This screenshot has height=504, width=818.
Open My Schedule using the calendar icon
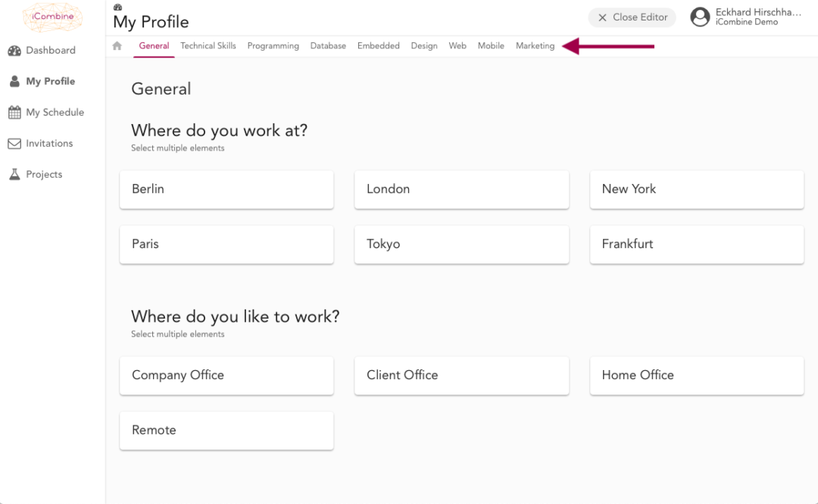click(x=14, y=112)
